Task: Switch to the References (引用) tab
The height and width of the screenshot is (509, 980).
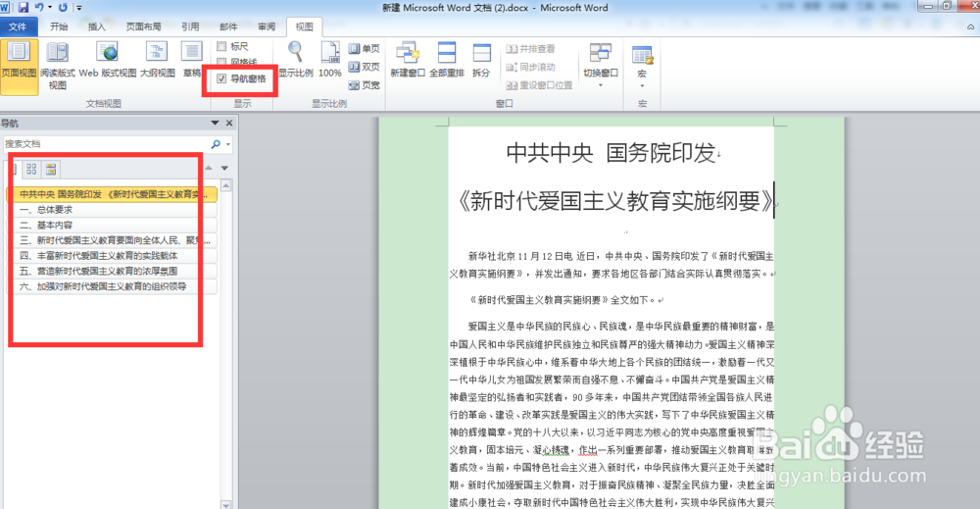Action: click(191, 26)
